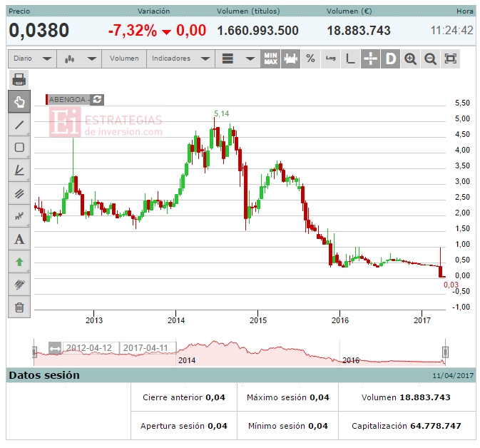Click the 2017-04-11 end date field
The image size is (480, 448).
click(148, 348)
